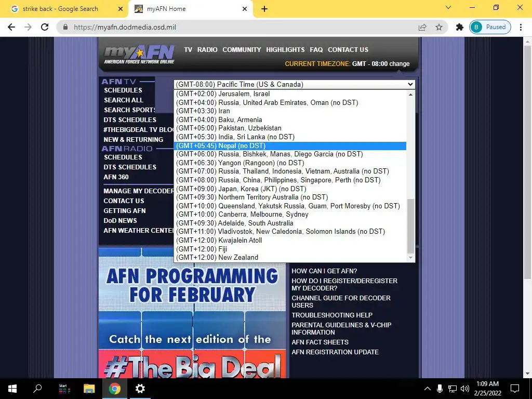Select Nepal GMT+05:45 timezone
This screenshot has width=532, height=399.
[x=290, y=145]
